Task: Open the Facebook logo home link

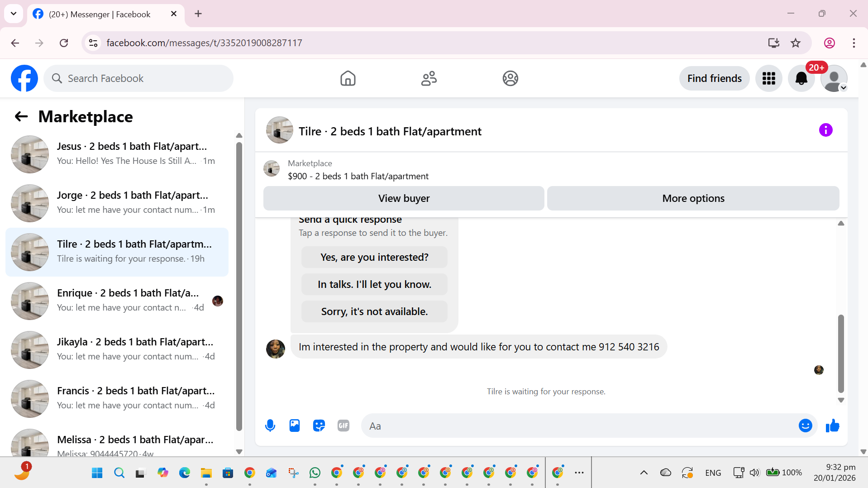Action: pyautogui.click(x=24, y=78)
